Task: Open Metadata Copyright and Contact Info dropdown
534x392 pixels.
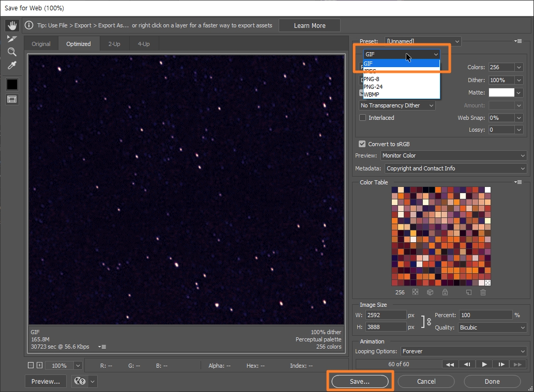Action: click(456, 168)
